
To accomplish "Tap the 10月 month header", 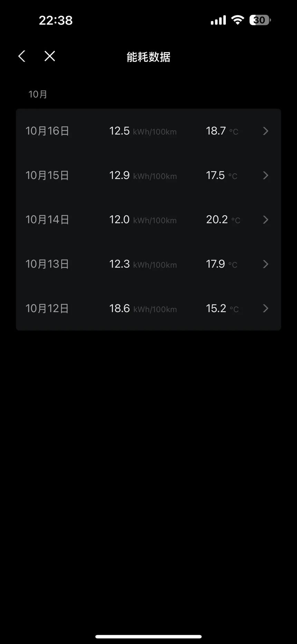I will (38, 94).
